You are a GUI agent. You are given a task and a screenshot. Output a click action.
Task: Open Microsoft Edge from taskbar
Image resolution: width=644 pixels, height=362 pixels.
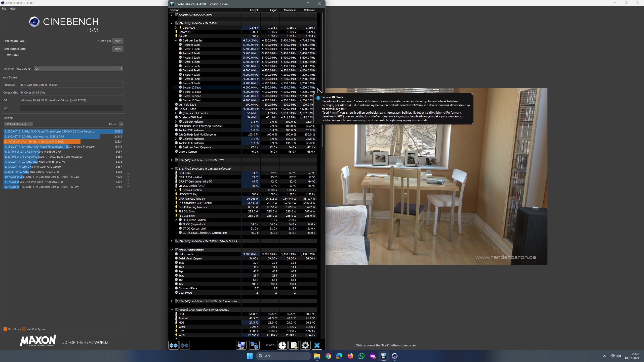point(339,356)
